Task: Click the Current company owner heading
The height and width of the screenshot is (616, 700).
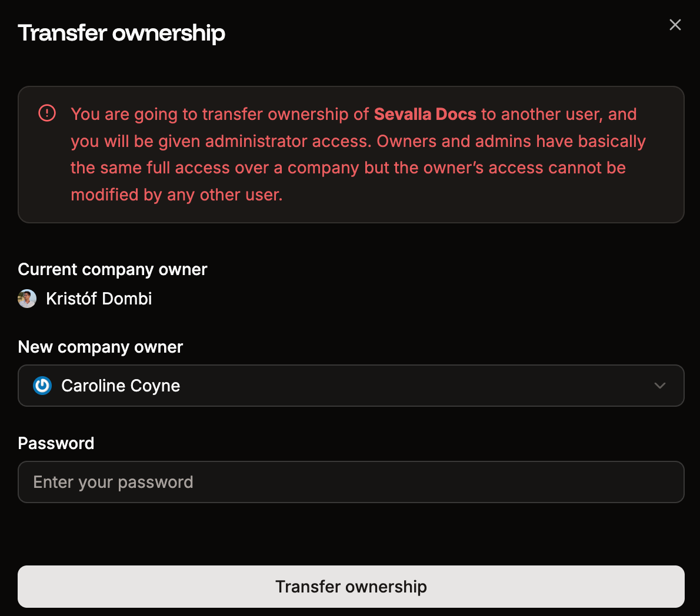Action: point(112,269)
